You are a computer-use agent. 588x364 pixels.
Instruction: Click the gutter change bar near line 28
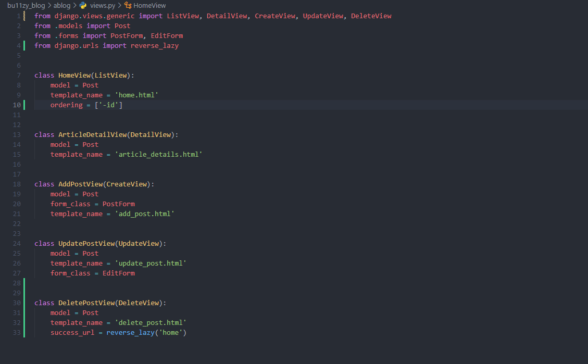(x=24, y=283)
